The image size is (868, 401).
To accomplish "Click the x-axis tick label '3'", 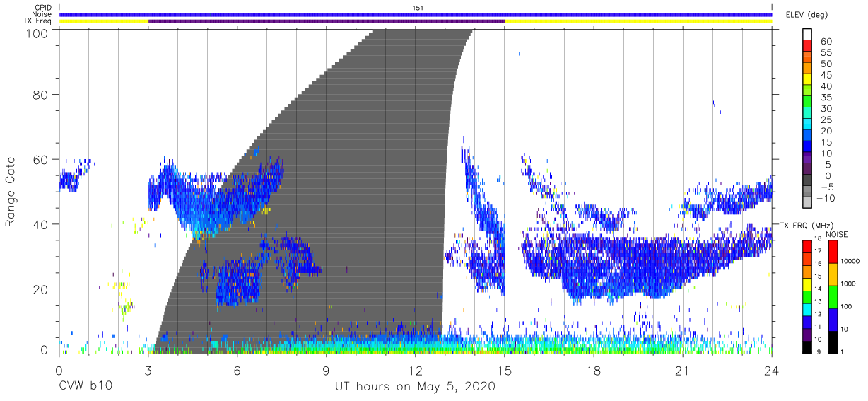I will (148, 371).
